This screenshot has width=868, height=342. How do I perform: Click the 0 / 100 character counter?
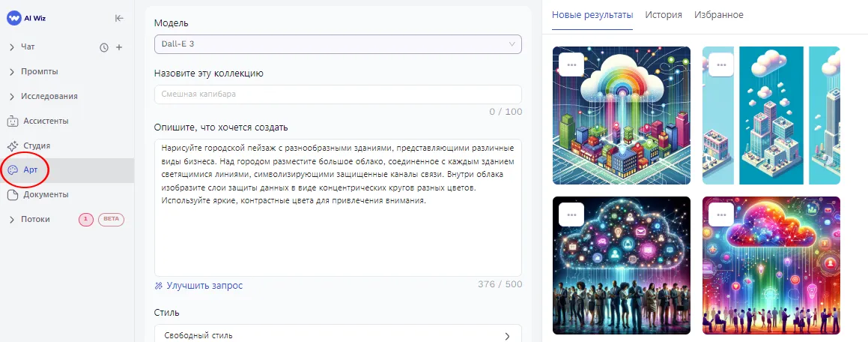[x=506, y=112]
